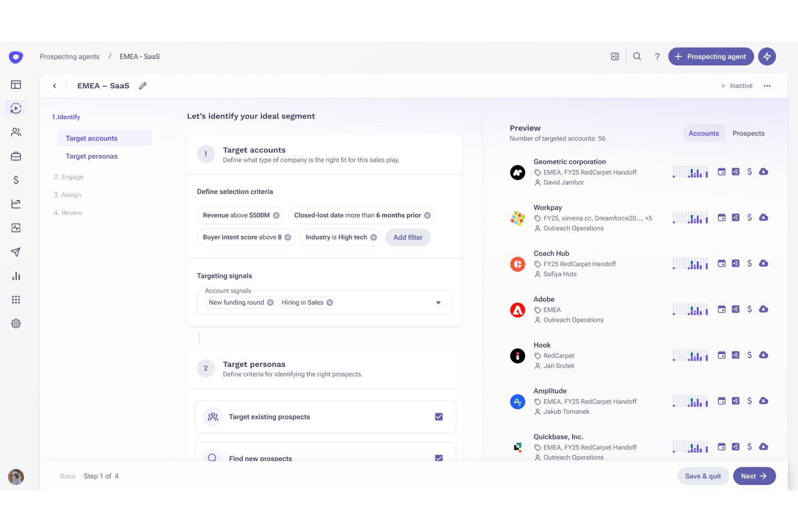Switch preview to Prospects tab
Image resolution: width=798 pixels, height=532 pixels.
[748, 134]
